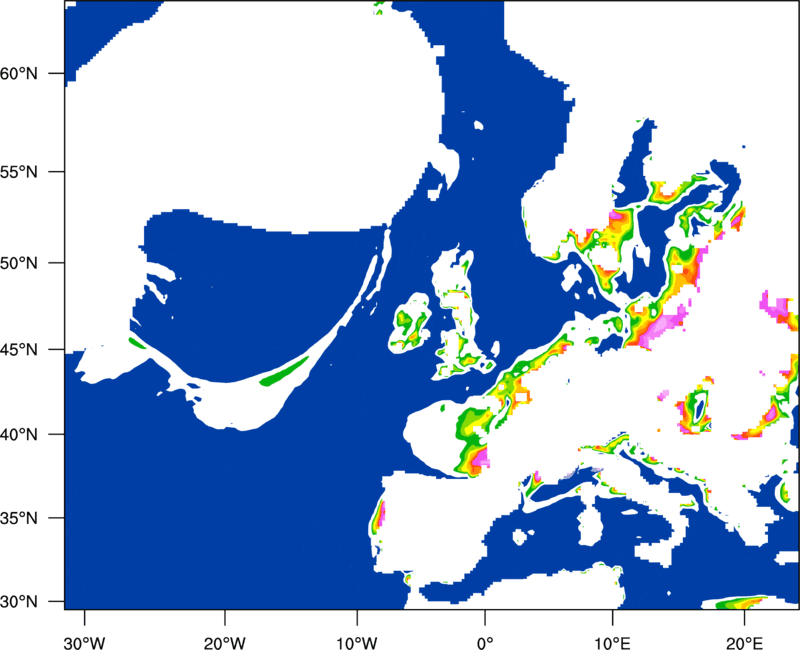Click the 30°N latitude label
The image size is (800, 650).
19,602
